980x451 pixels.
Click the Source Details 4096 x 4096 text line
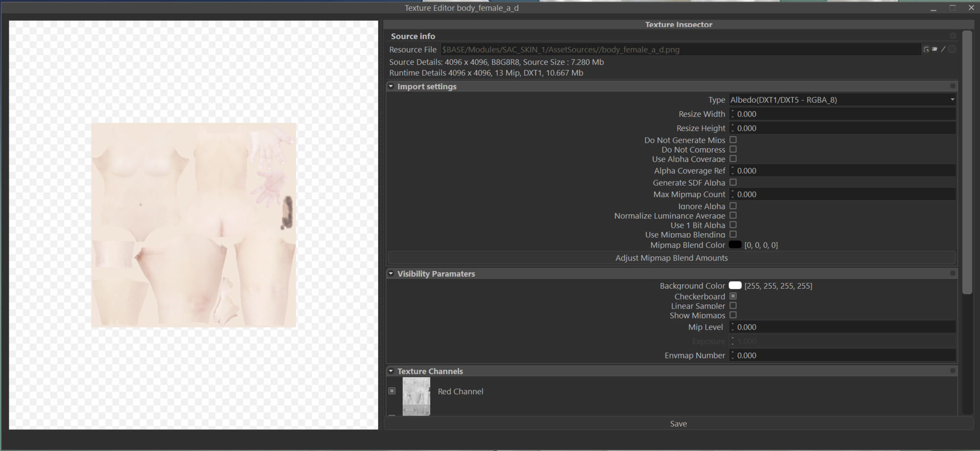[x=496, y=62]
